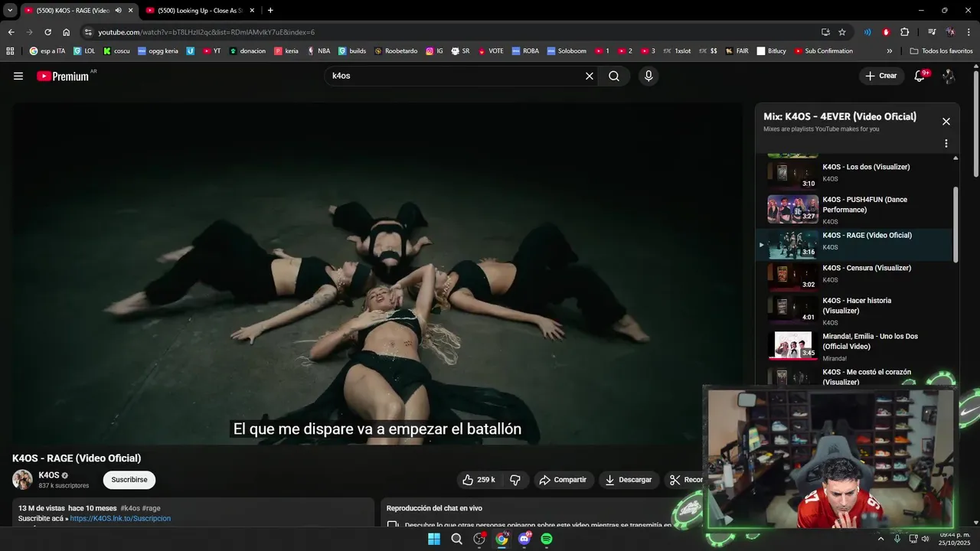Open K4OS channel name link
The height and width of the screenshot is (551, 980).
click(49, 475)
